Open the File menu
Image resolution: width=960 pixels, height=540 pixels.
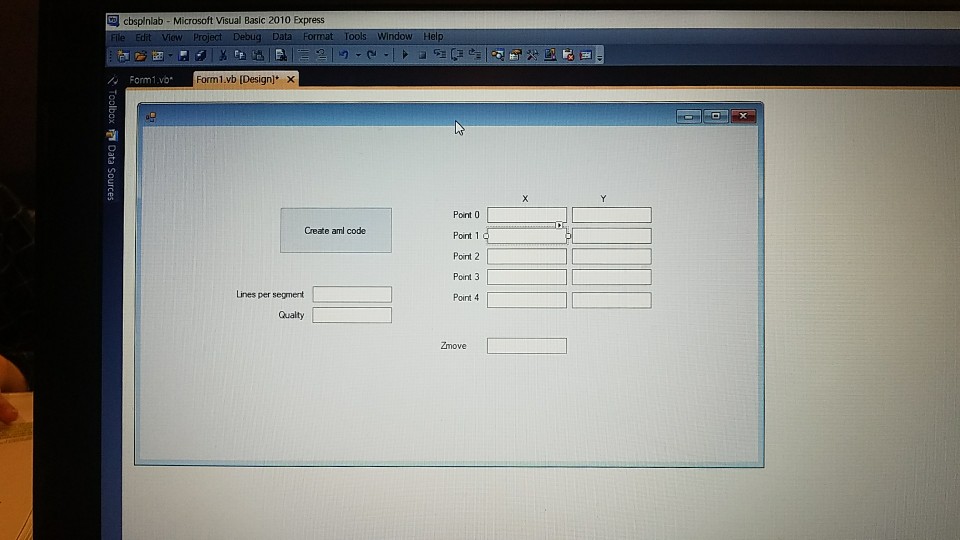click(118, 37)
